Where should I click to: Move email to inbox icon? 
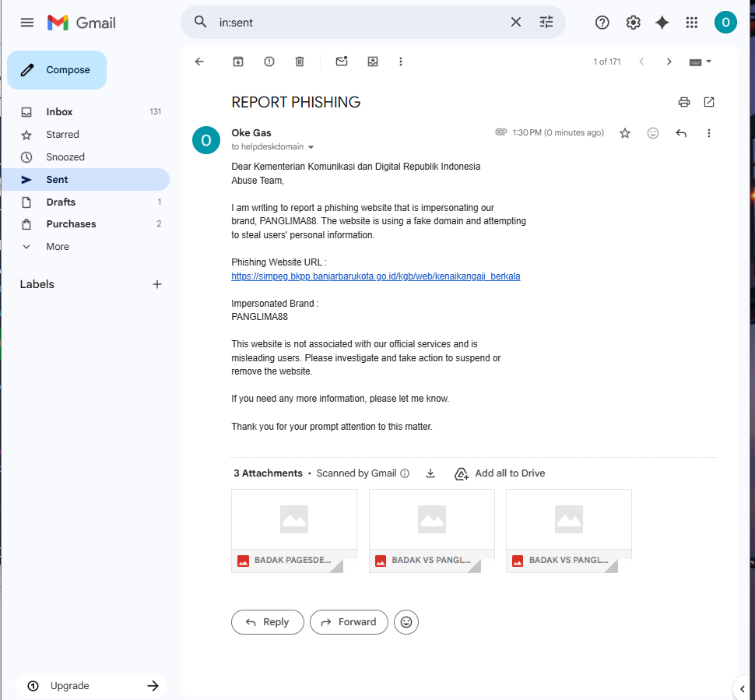[373, 62]
